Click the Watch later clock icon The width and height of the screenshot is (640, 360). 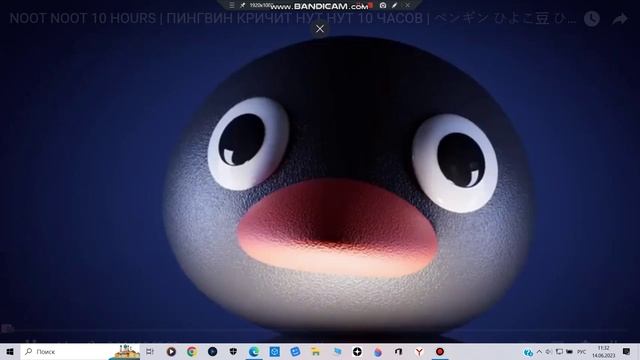point(591,19)
